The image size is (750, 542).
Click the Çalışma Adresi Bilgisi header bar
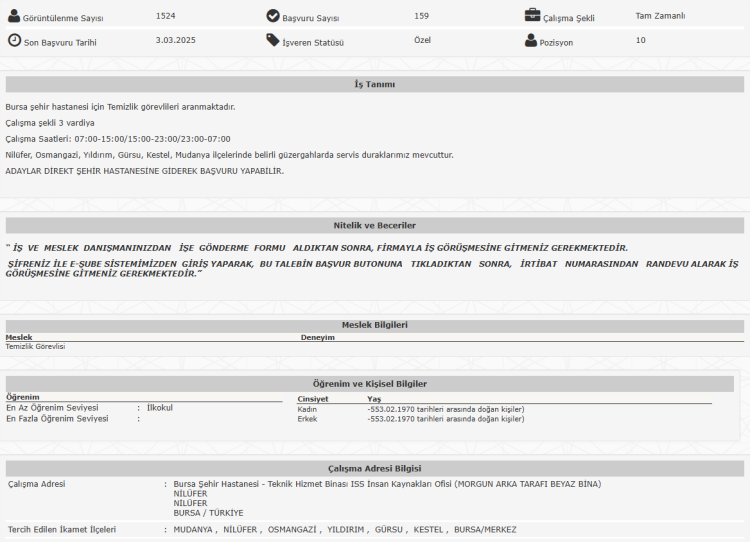(x=374, y=468)
